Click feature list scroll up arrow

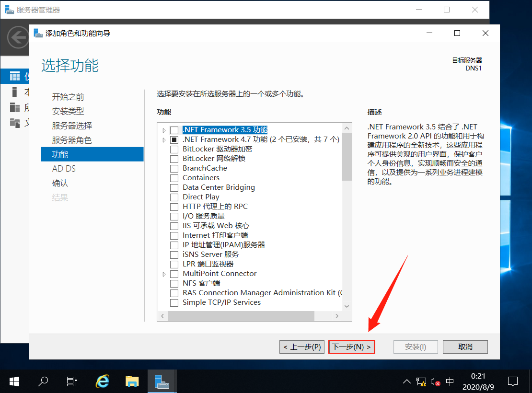pyautogui.click(x=347, y=128)
